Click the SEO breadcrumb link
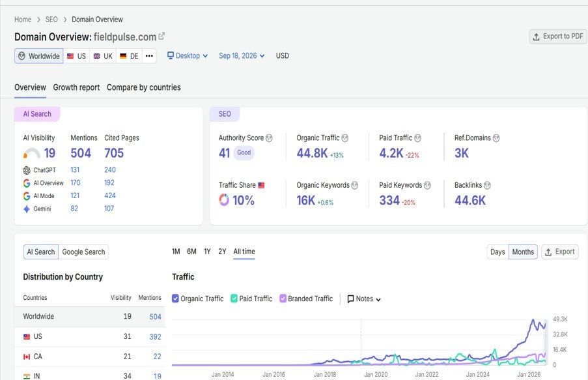The height and width of the screenshot is (380, 588). pyautogui.click(x=51, y=20)
